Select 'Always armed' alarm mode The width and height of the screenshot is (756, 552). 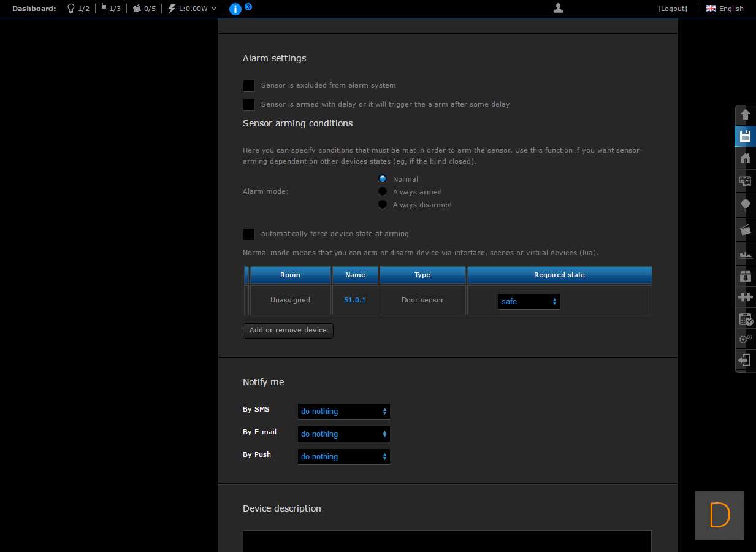(383, 191)
